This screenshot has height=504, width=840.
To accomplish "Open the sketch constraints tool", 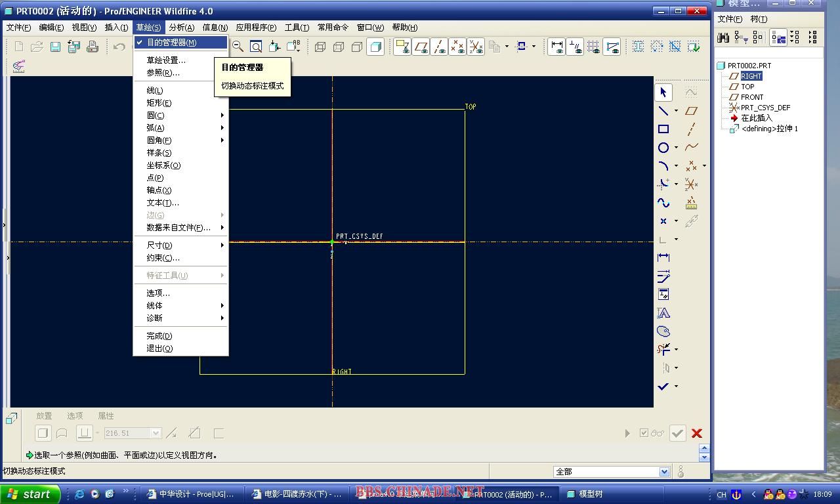I will (663, 295).
